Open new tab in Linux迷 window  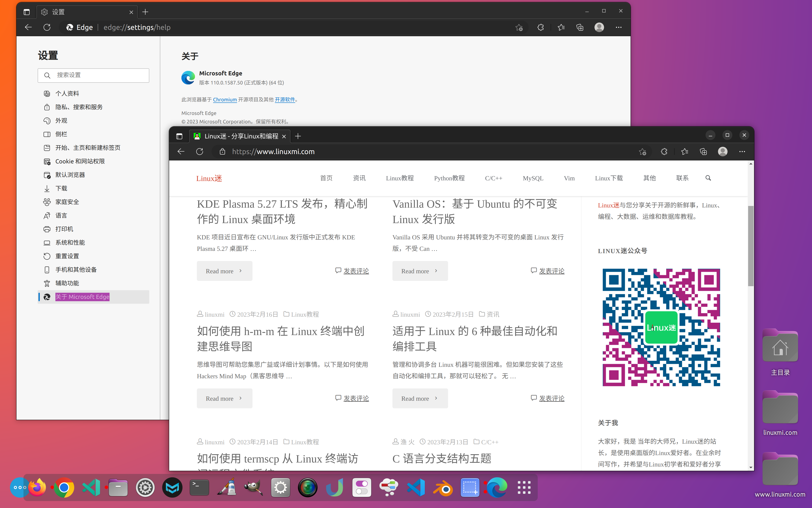click(x=298, y=136)
